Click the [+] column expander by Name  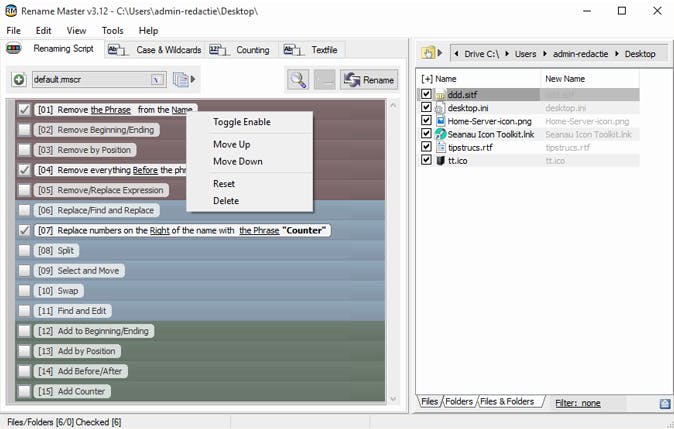point(427,79)
